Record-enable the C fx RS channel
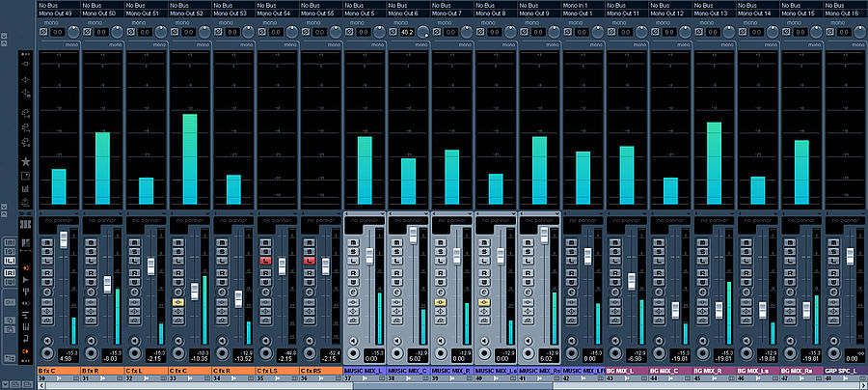 pyautogui.click(x=310, y=353)
